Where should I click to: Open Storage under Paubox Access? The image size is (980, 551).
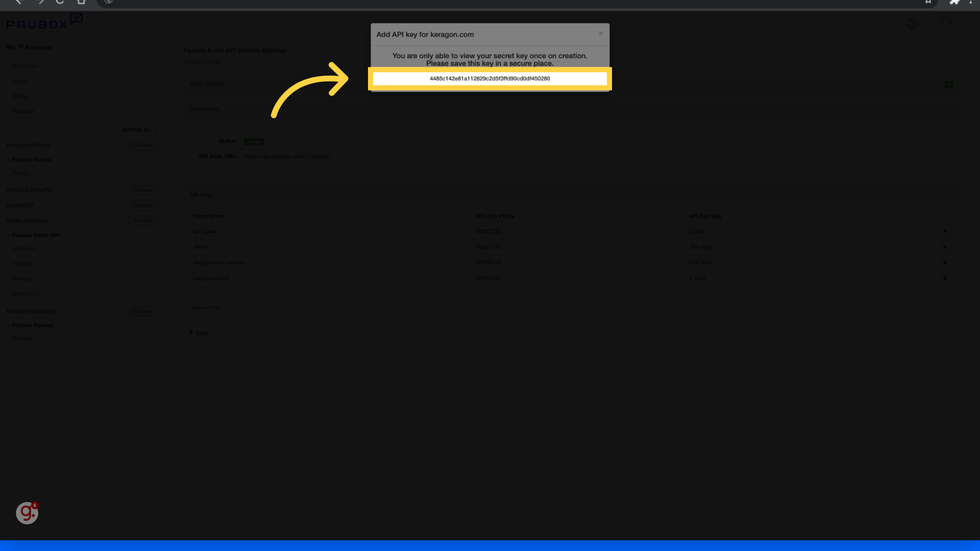[x=22, y=339]
